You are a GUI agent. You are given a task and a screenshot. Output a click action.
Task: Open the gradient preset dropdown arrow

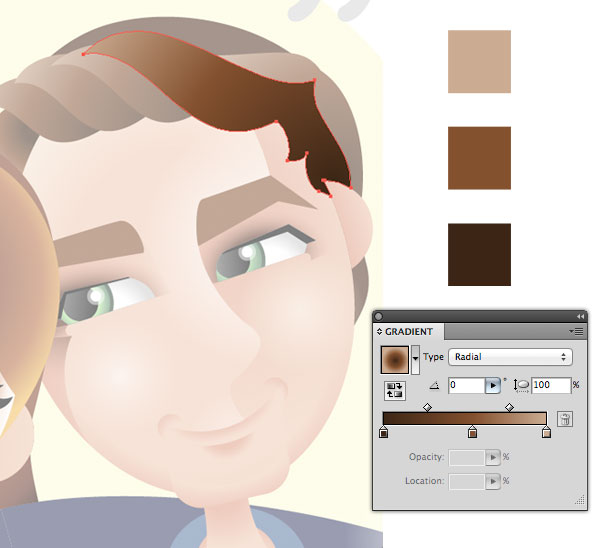(x=415, y=359)
